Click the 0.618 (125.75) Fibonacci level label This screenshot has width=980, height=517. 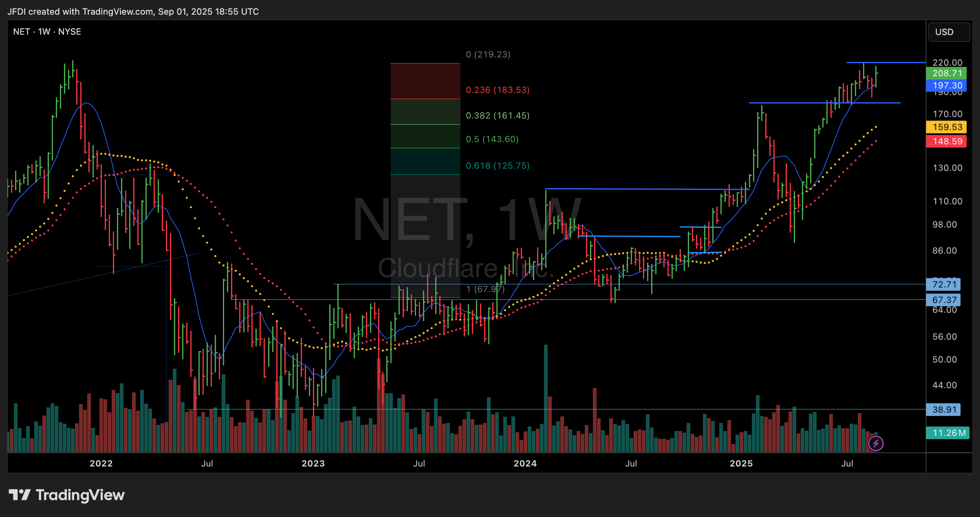pyautogui.click(x=498, y=166)
